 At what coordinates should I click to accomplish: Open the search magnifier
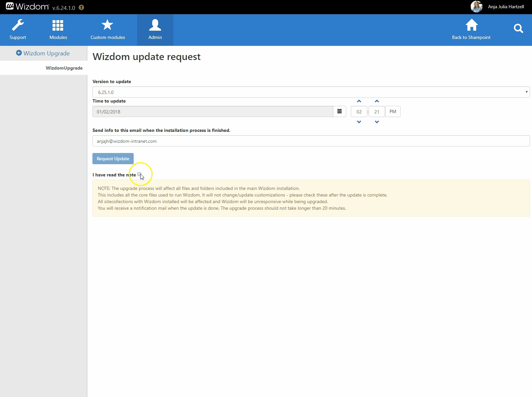(518, 29)
